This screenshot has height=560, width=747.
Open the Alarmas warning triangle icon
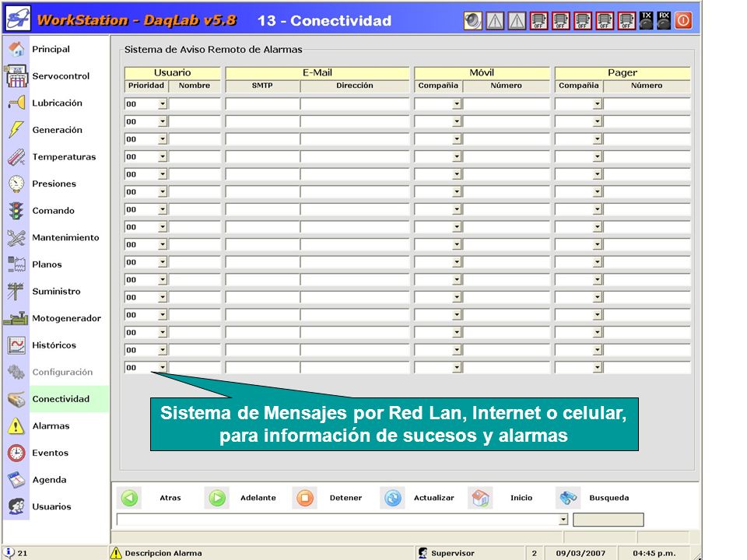click(16, 425)
